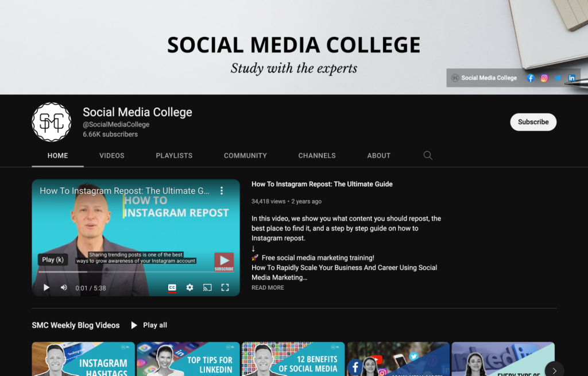This screenshot has width=588, height=376.
Task: Click the SMC channel avatar logo
Action: 51,122
